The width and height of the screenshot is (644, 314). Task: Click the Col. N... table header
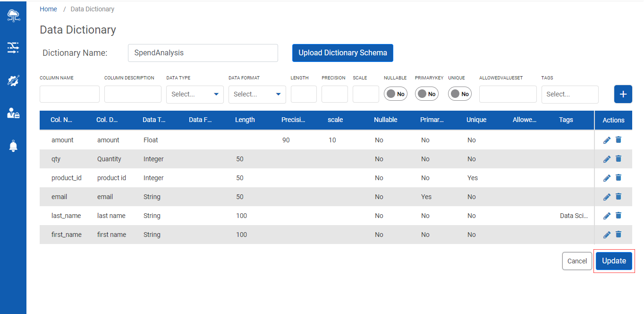coord(61,120)
